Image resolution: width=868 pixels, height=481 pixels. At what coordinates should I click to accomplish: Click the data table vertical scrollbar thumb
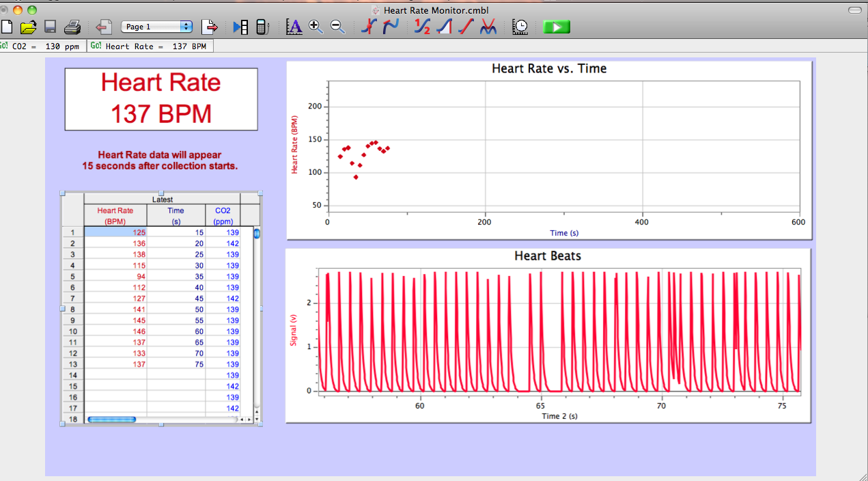tap(257, 234)
